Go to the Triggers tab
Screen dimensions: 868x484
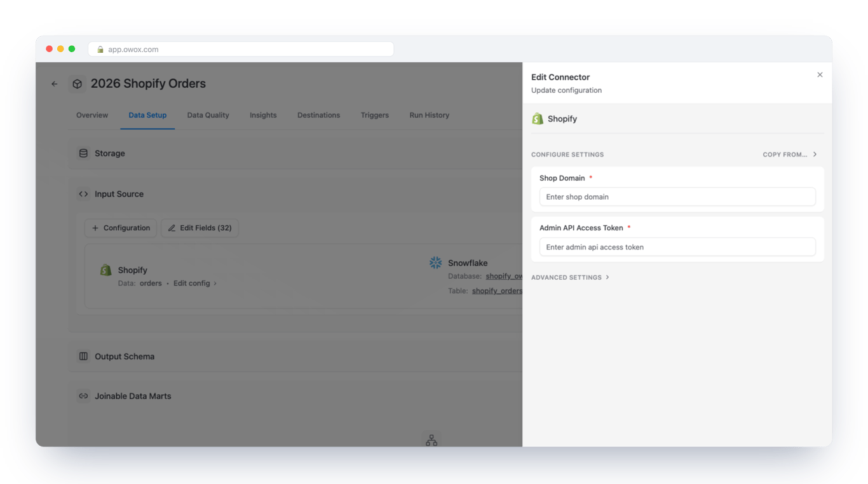click(x=375, y=115)
